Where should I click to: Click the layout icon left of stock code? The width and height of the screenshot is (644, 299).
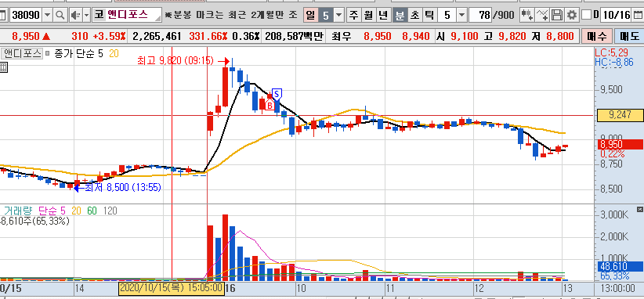tap(3, 16)
